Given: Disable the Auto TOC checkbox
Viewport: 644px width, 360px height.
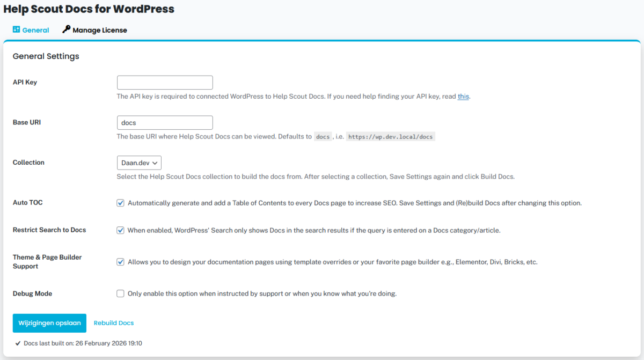Looking at the screenshot, I should click(121, 203).
